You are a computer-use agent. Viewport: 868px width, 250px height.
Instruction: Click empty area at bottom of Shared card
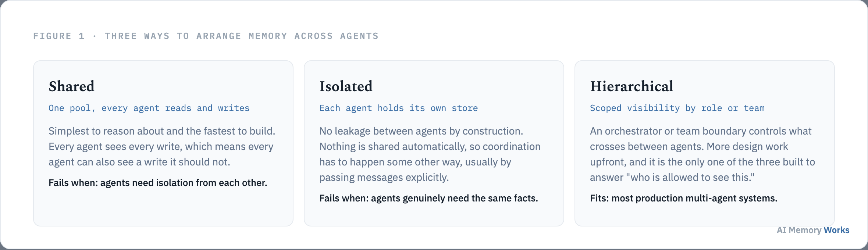[163, 208]
